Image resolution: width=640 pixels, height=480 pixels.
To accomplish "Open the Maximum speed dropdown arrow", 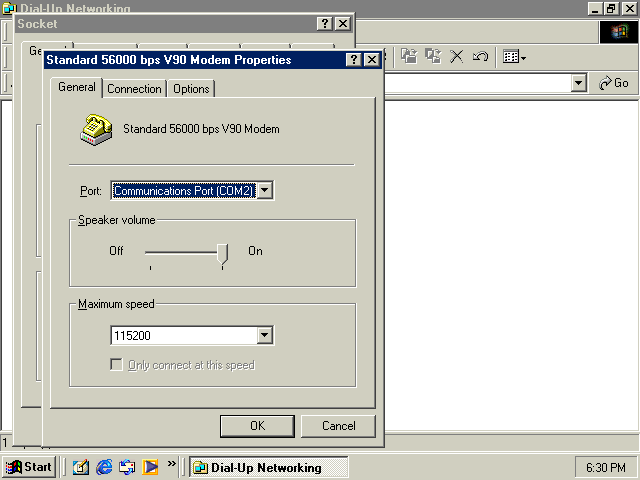I will pos(265,336).
